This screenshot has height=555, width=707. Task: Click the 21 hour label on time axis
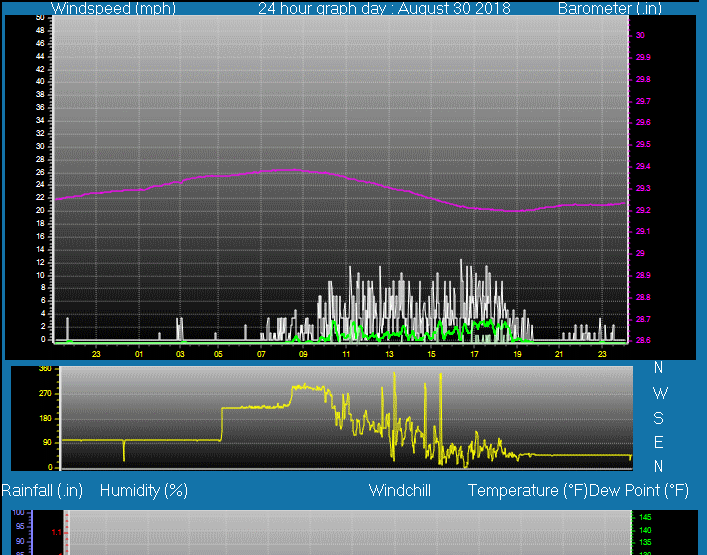(x=559, y=354)
